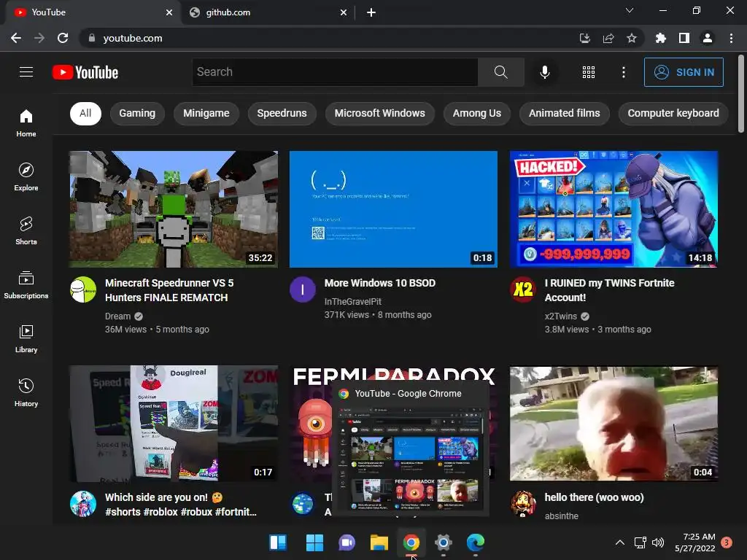
Task: Select the Among Us chip
Action: click(477, 113)
